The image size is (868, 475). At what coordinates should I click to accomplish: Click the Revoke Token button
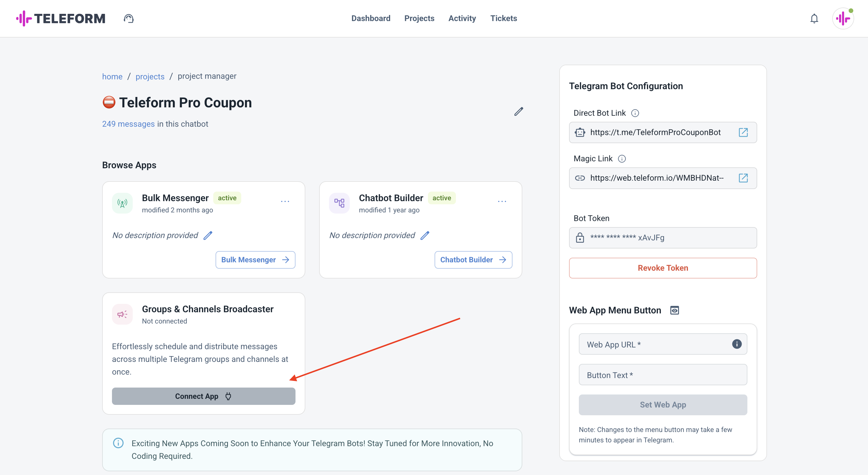click(663, 268)
